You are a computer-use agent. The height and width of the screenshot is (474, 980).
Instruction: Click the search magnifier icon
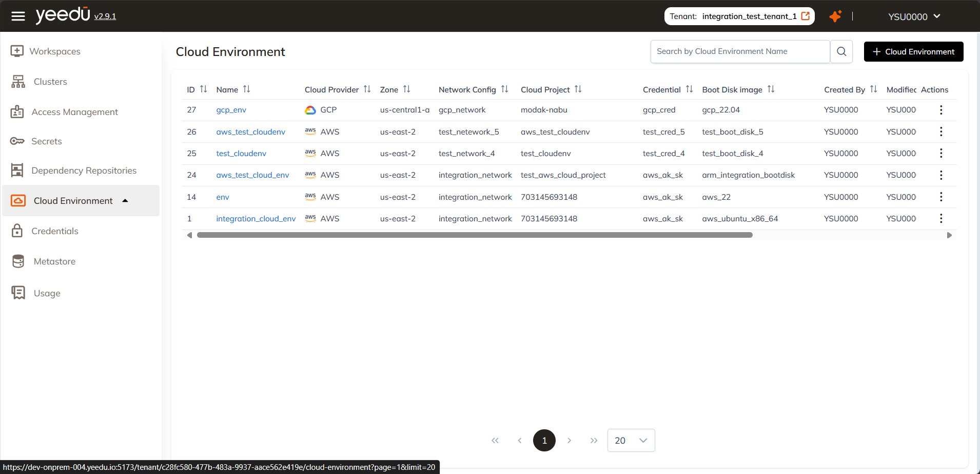coord(840,51)
